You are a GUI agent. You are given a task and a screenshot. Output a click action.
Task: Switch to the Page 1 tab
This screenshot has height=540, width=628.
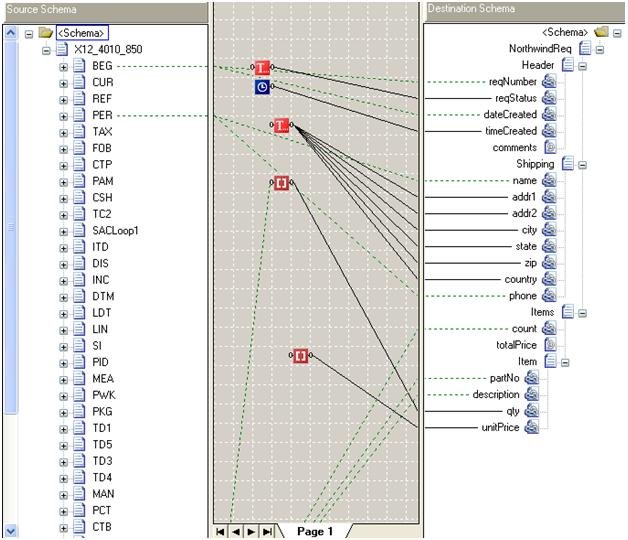[315, 531]
